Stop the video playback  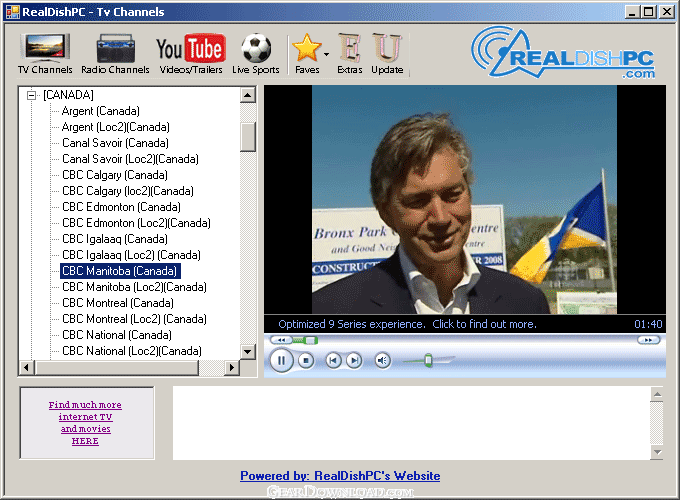point(306,360)
